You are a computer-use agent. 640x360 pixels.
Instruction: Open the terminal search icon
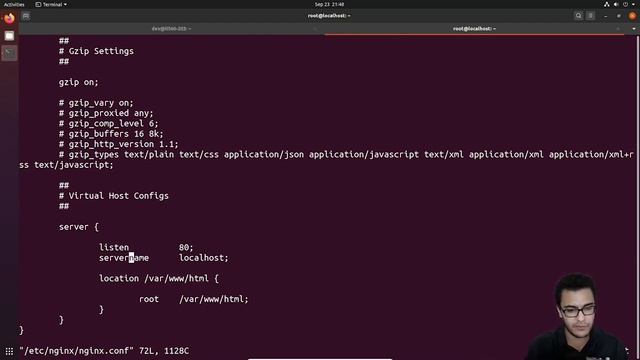[x=578, y=16]
